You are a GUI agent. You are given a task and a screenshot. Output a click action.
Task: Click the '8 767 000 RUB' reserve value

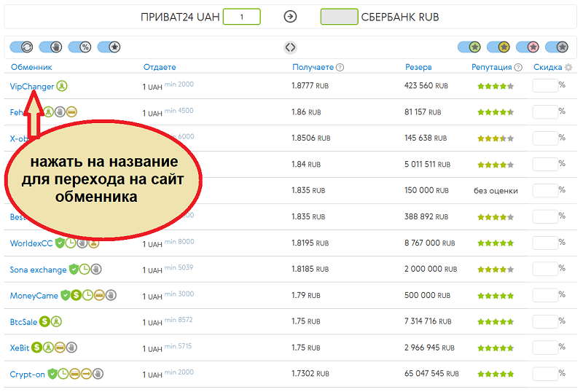pyautogui.click(x=430, y=243)
